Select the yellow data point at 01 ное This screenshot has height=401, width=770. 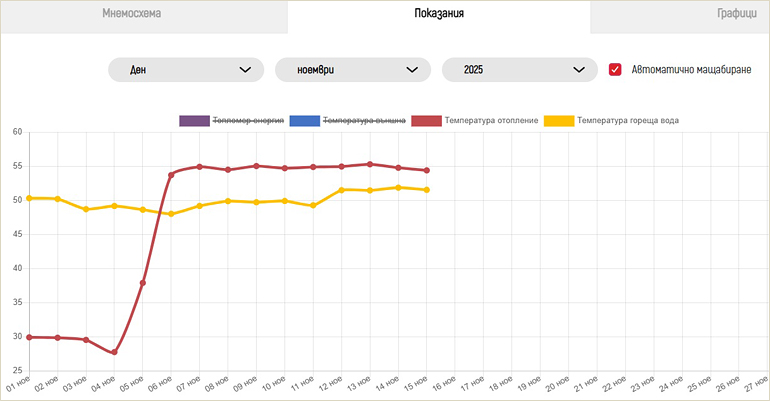(x=30, y=198)
